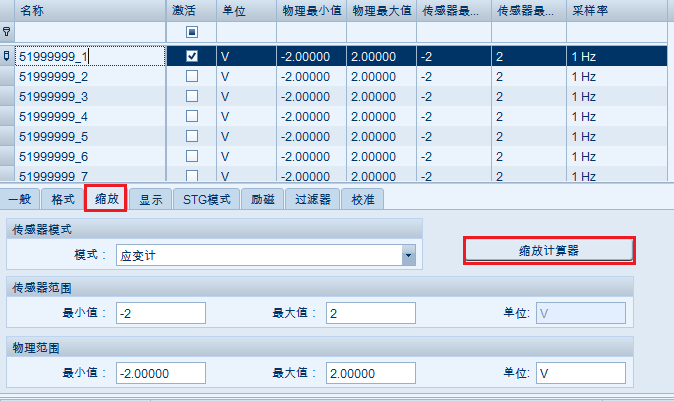Viewport: 674px width, 401px height.
Task: Switch to the 励磁 tab
Action: point(263,199)
